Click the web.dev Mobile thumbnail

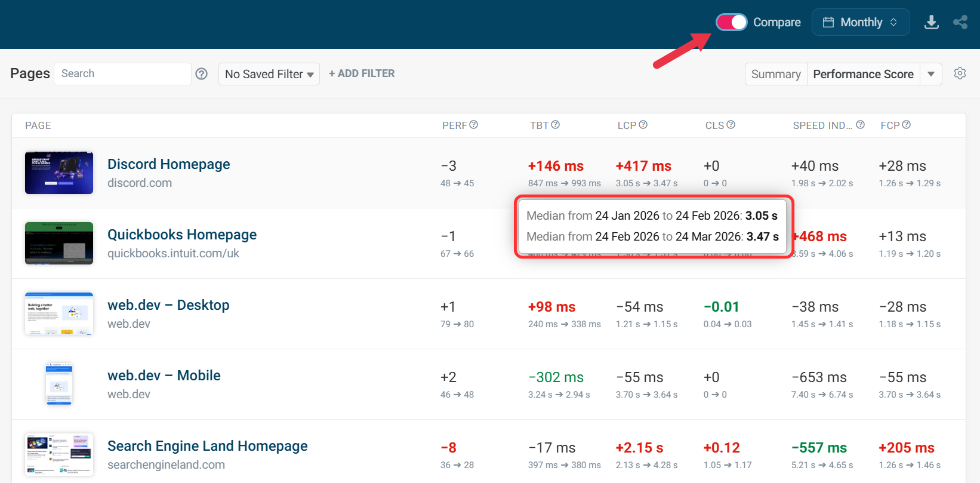click(59, 384)
